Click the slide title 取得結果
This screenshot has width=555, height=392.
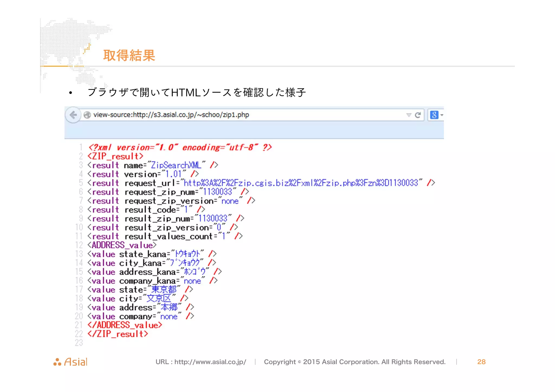(x=129, y=55)
